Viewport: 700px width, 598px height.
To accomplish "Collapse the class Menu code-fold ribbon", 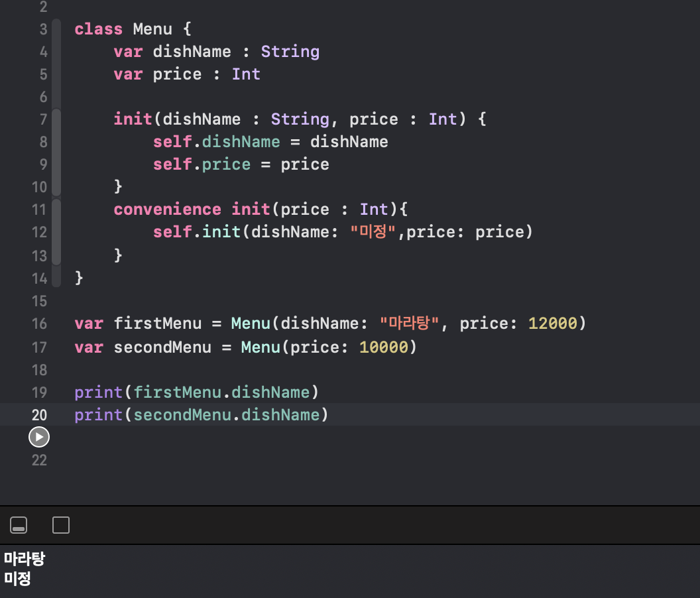I will (x=56, y=64).
